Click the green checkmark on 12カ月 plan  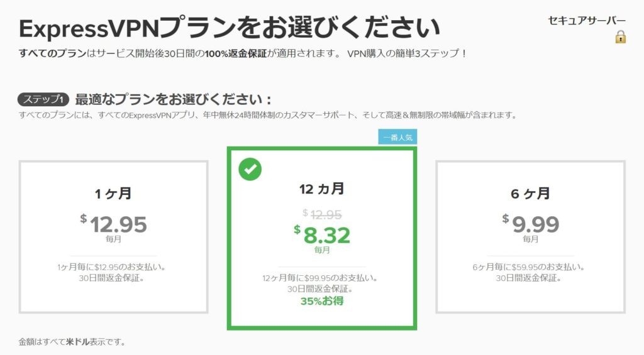[250, 169]
